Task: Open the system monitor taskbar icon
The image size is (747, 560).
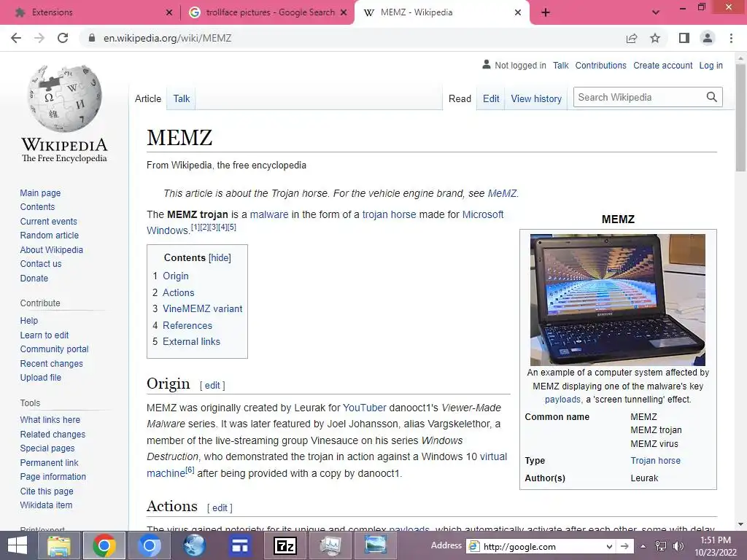Action: 330,545
